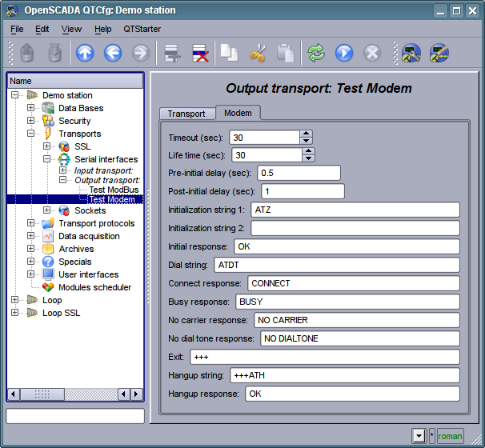Go forward with the right-arrow icon

140,53
